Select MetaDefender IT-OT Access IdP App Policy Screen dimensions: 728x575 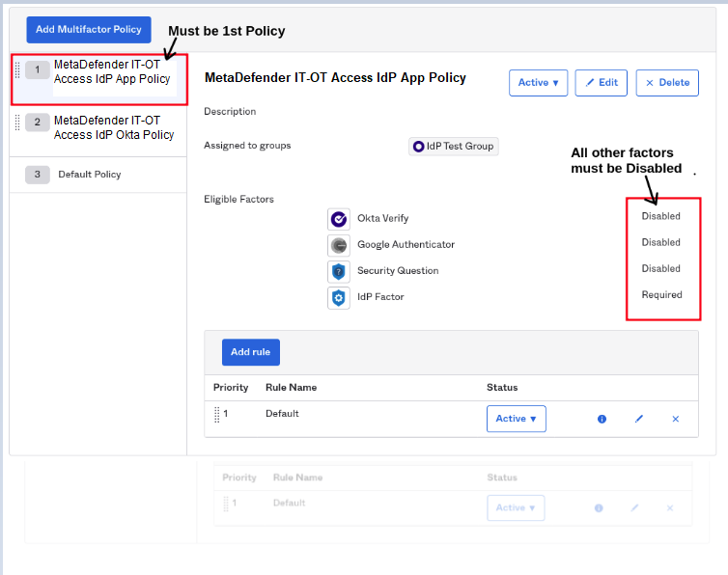click(112, 72)
